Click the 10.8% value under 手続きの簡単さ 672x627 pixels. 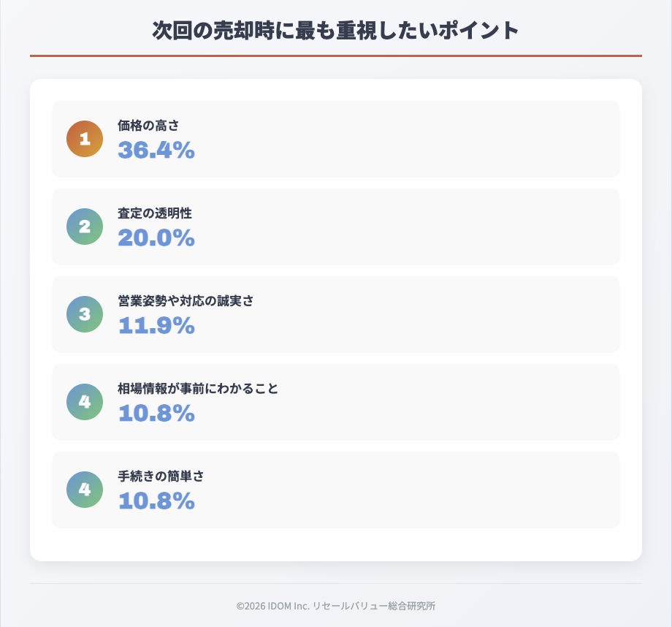tap(156, 501)
